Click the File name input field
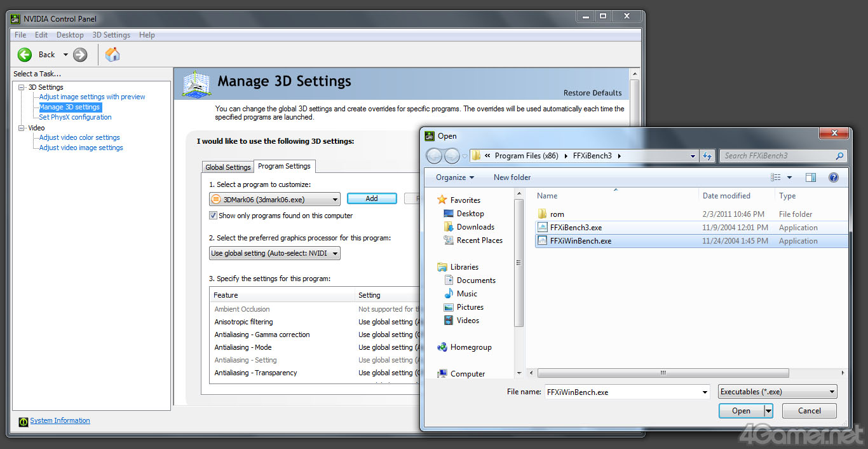The width and height of the screenshot is (868, 449). pyautogui.click(x=621, y=392)
